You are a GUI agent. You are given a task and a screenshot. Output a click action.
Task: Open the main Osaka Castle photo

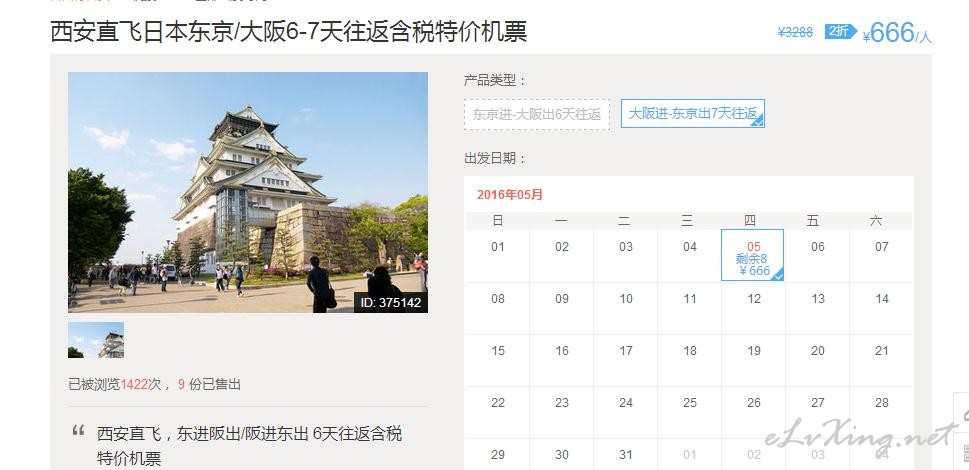[248, 192]
